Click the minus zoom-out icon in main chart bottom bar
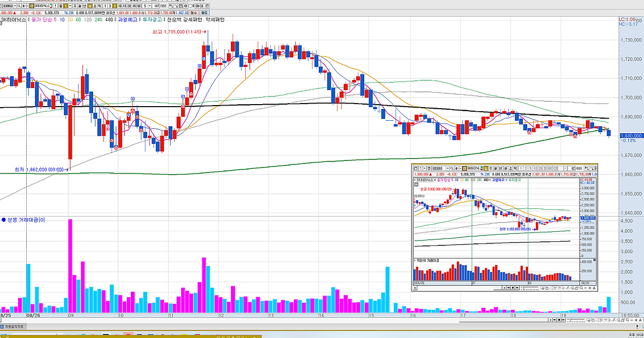 point(631,320)
